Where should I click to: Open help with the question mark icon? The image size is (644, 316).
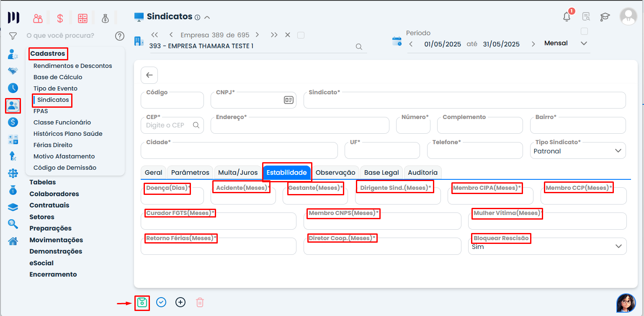pos(120,36)
